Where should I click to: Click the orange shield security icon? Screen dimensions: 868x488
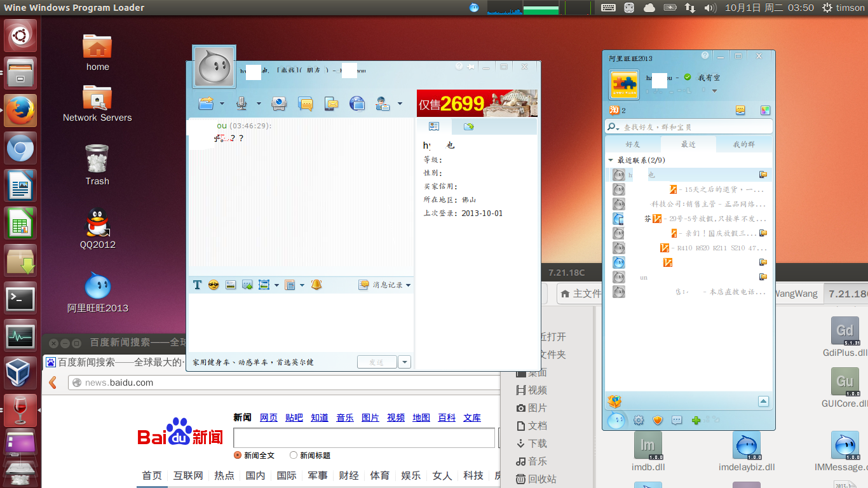(x=658, y=420)
